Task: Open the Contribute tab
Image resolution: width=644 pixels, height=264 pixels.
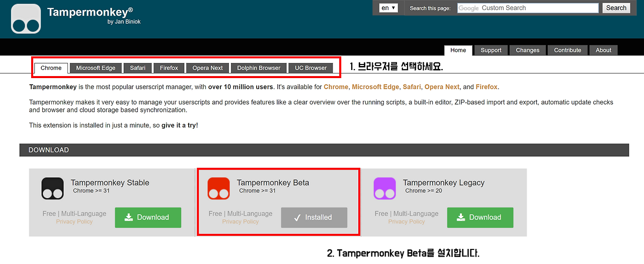Action: coord(568,50)
